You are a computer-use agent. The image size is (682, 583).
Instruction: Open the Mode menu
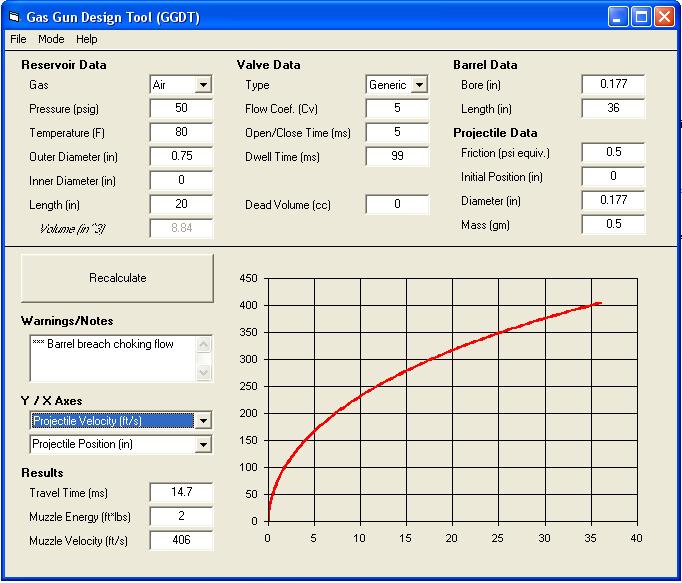[51, 39]
